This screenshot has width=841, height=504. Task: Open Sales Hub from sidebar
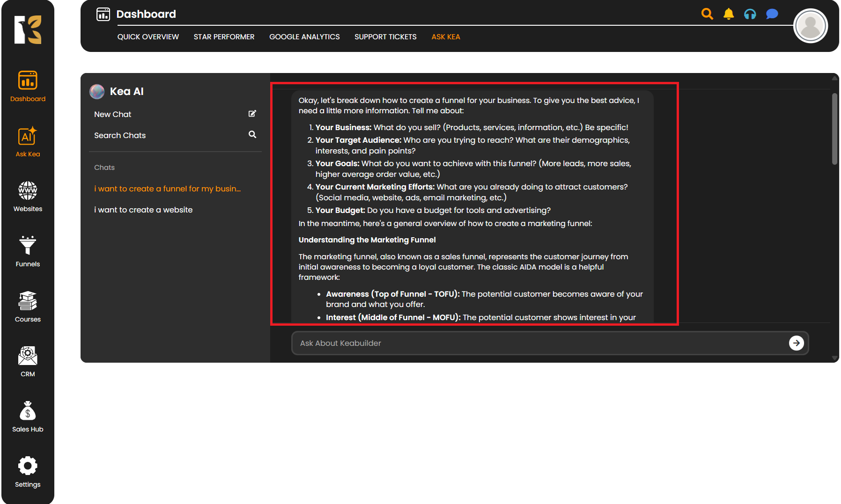click(28, 416)
